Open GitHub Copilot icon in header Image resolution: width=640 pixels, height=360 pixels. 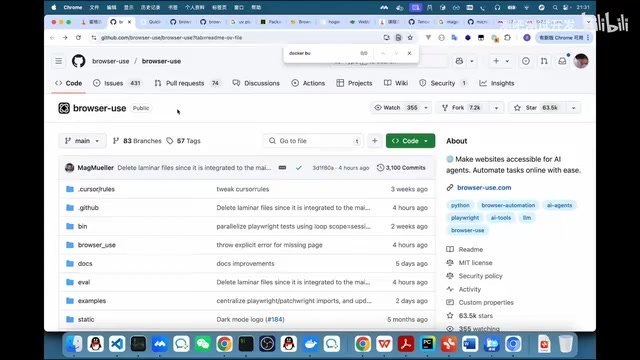click(460, 61)
